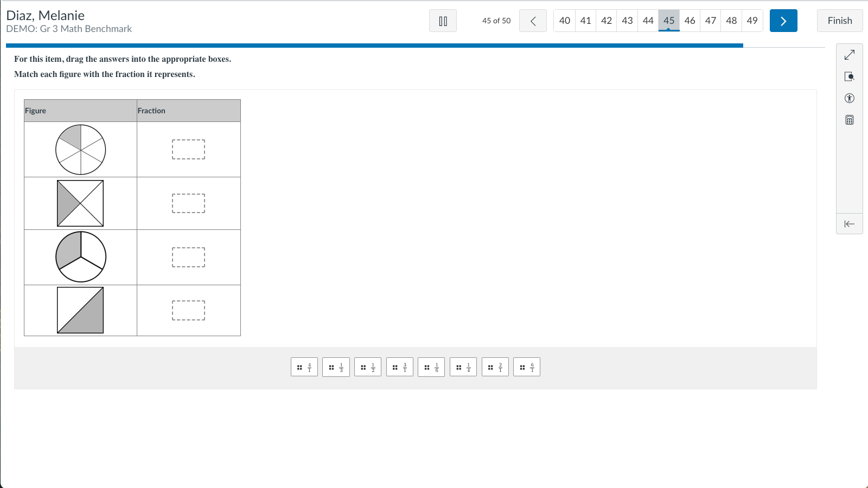Click the Finish button

click(x=839, y=21)
